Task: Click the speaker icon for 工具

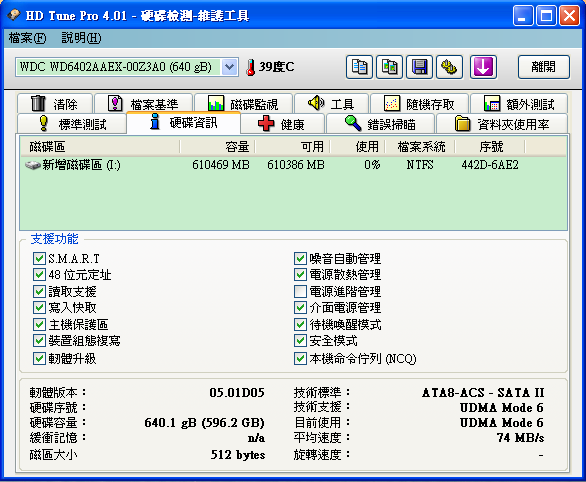Action: [316, 103]
